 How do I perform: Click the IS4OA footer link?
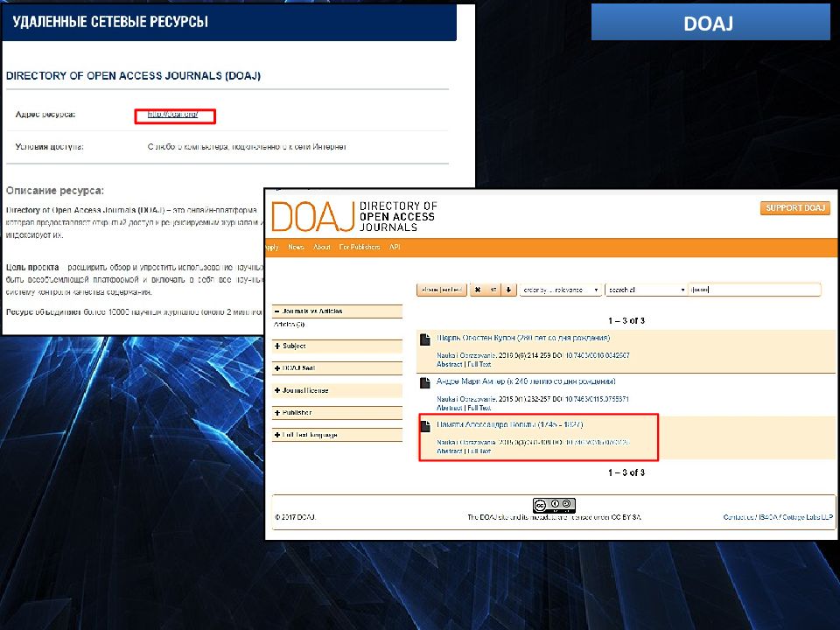tap(767, 517)
